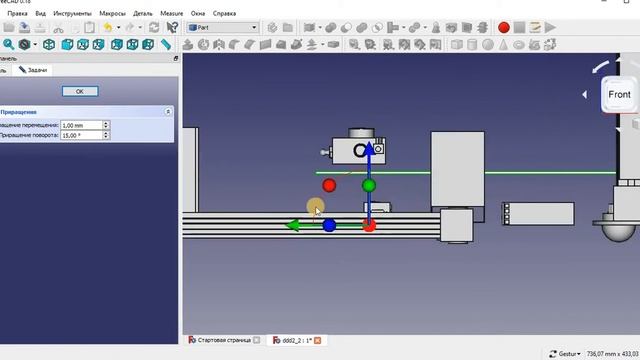
Task: Click the Draw style icon
Action: pyautogui.click(x=24, y=44)
